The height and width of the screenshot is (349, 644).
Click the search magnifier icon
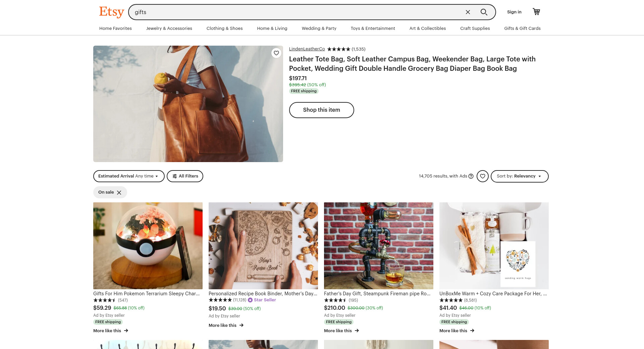tap(484, 12)
